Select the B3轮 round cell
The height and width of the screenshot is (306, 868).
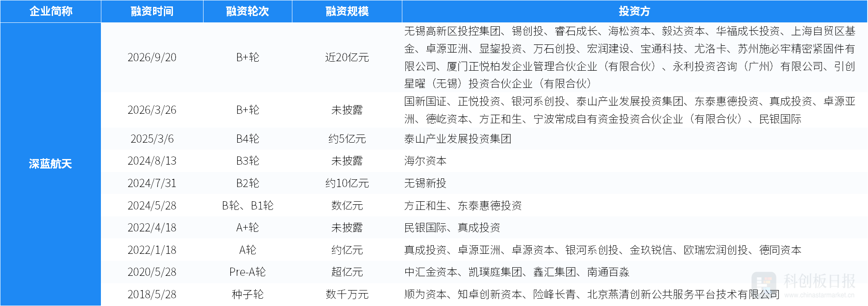click(248, 161)
